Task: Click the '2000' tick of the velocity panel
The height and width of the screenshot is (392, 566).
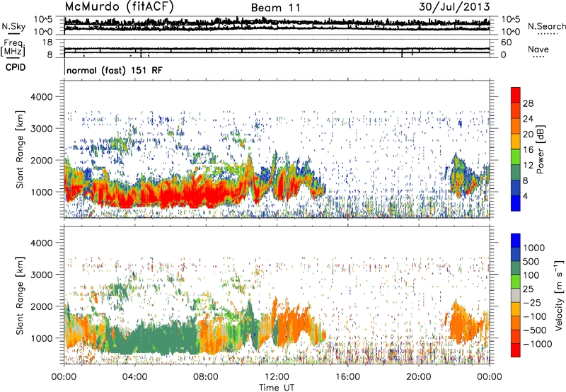Action: pyautogui.click(x=42, y=306)
